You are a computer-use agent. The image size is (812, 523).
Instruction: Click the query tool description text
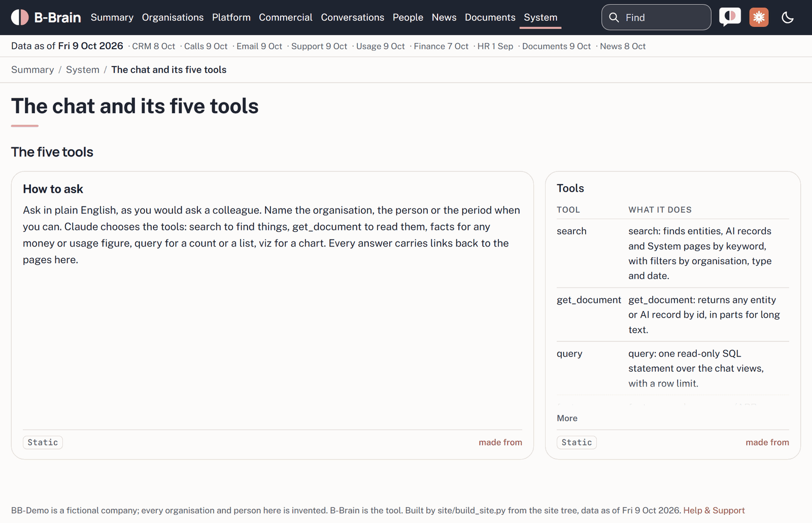(696, 368)
